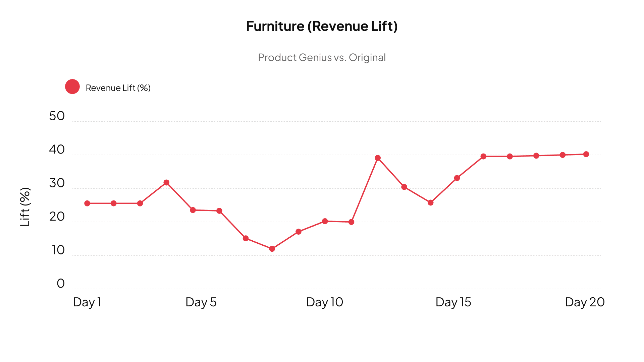Click the Day 1 data point
This screenshot has height=362, width=644.
coord(87,203)
